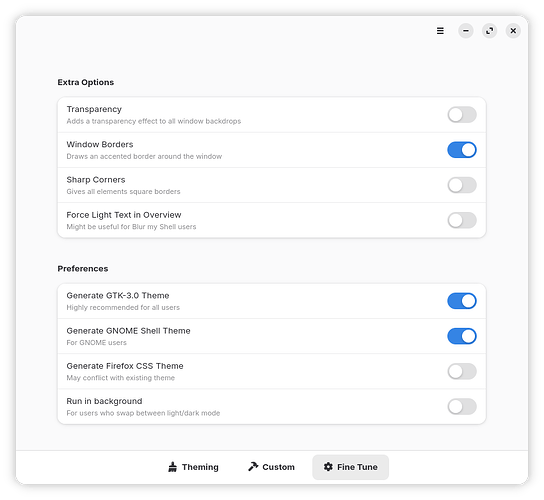The width and height of the screenshot is (544, 500).
Task: Select the Fine Tune tab label
Action: (x=357, y=467)
